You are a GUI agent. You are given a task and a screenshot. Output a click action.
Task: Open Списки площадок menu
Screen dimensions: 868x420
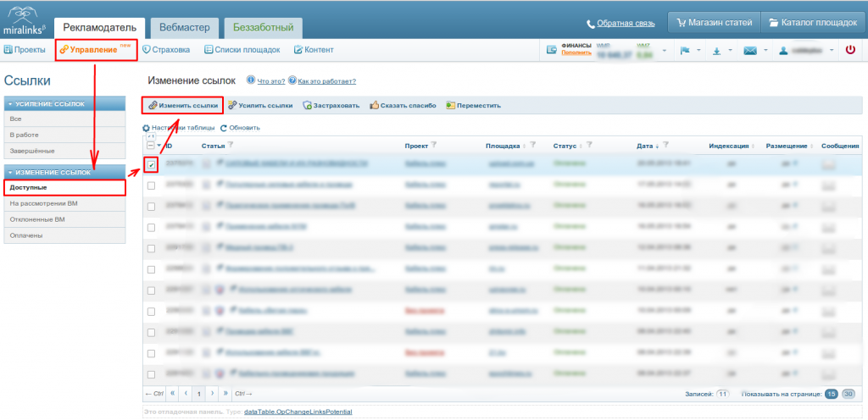[x=242, y=50]
